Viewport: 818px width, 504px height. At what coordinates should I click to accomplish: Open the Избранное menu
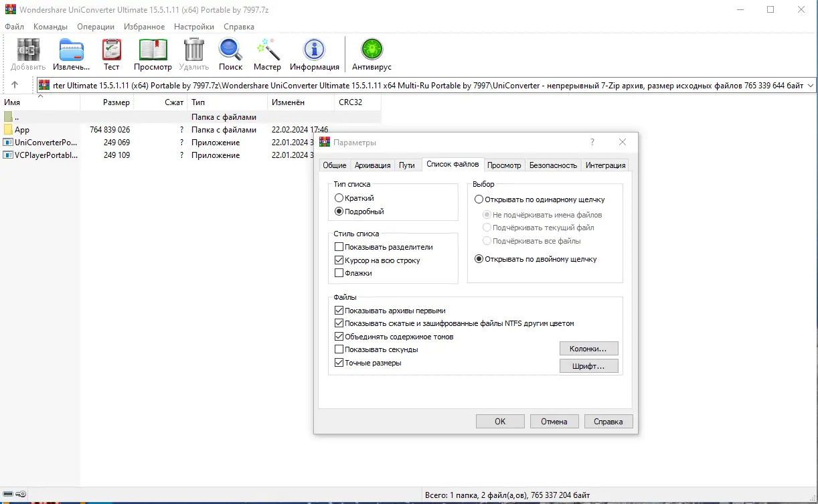[x=144, y=27]
